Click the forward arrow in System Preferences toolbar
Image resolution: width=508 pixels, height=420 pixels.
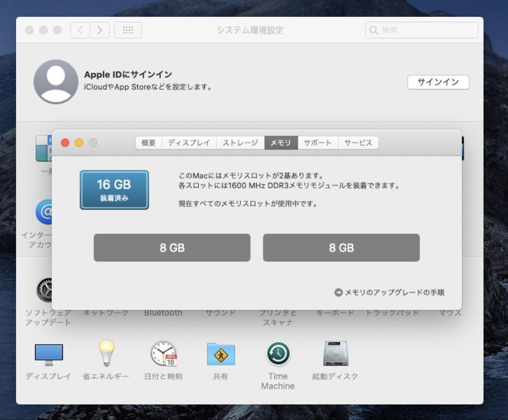click(100, 30)
